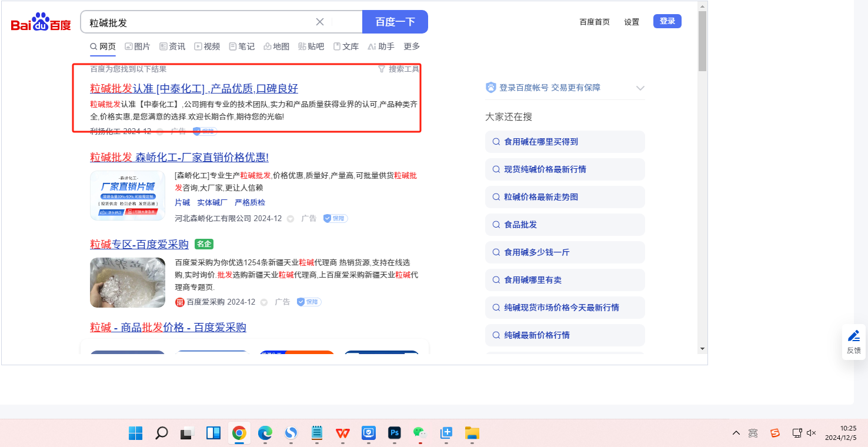
Task: Open the 粒碱专区-百度爱采购 result link
Action: coord(139,245)
